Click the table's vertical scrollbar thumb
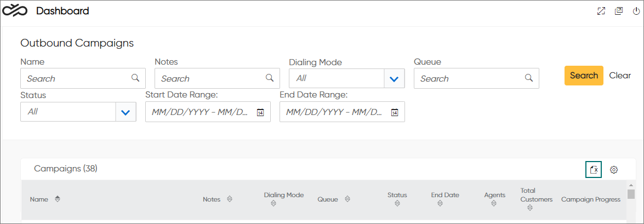Viewport: 644px width, 224px height. 630,194
